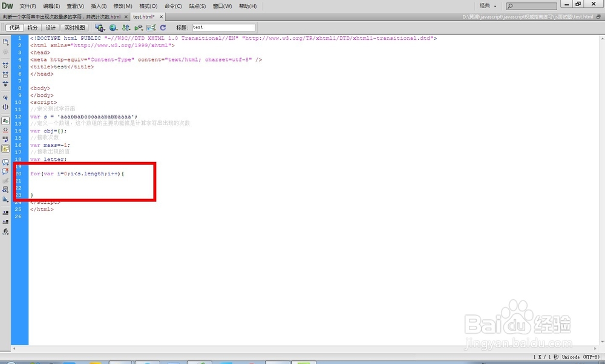Enable 实时视图 live view
The image size is (605, 364).
click(x=74, y=28)
